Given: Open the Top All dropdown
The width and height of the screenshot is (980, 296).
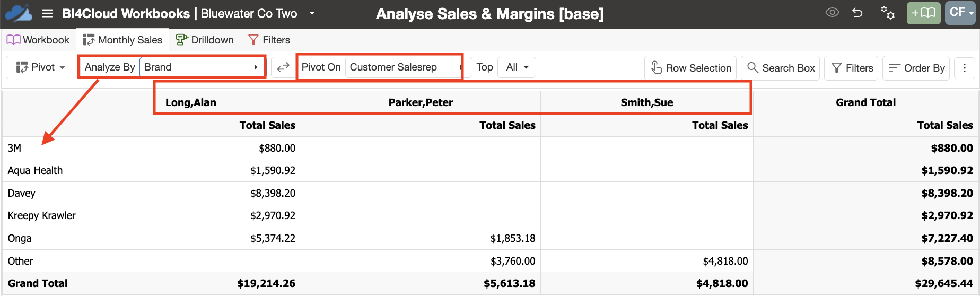Looking at the screenshot, I should 517,67.
